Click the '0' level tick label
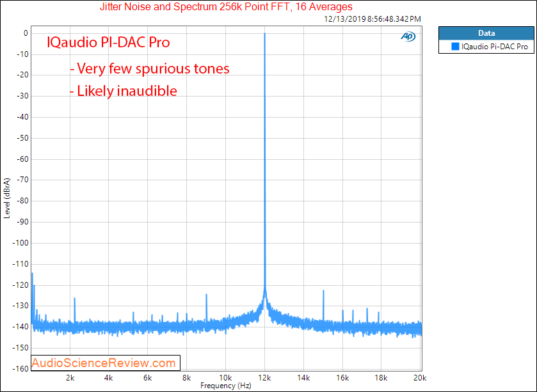Screen dimensions: 537x392 26,33
